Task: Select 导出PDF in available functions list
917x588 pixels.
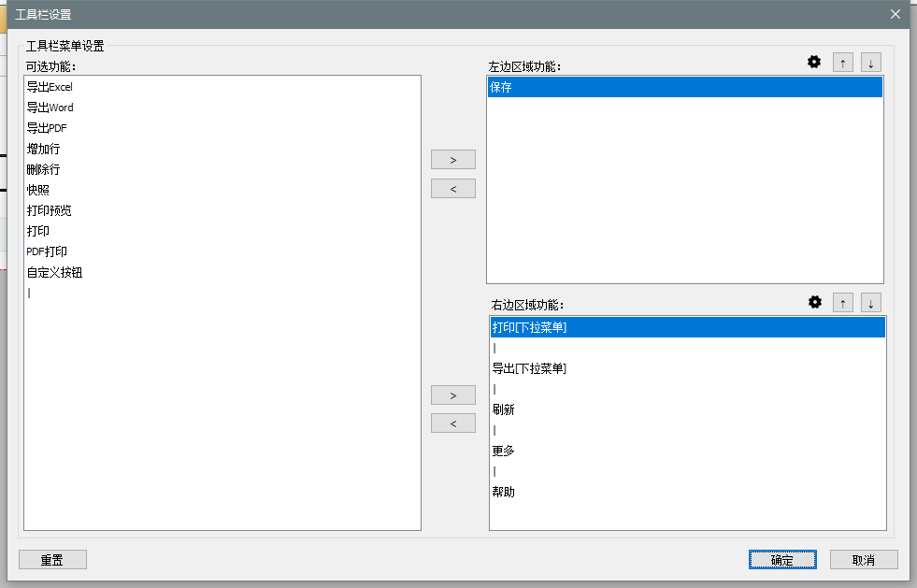Action: (47, 128)
